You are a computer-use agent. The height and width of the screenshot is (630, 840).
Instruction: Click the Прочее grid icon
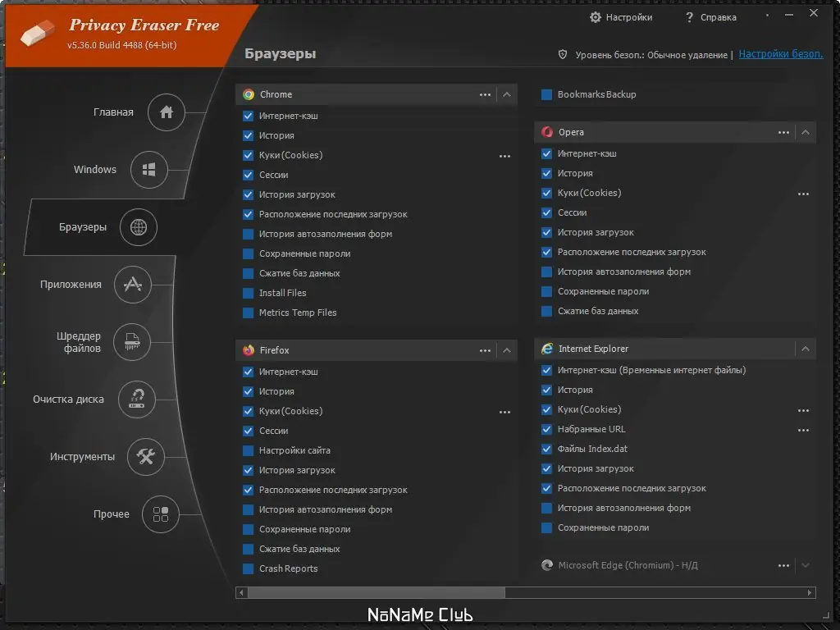tap(161, 514)
